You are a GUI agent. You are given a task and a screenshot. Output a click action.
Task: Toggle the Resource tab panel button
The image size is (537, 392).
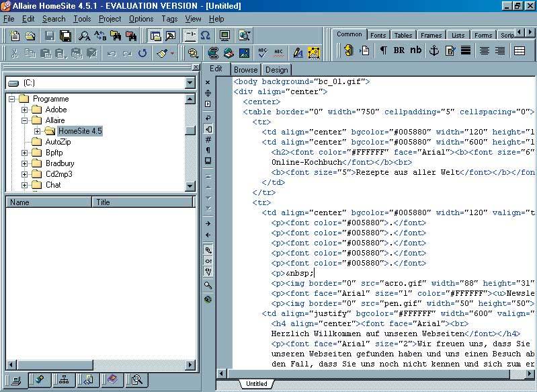coord(155,36)
